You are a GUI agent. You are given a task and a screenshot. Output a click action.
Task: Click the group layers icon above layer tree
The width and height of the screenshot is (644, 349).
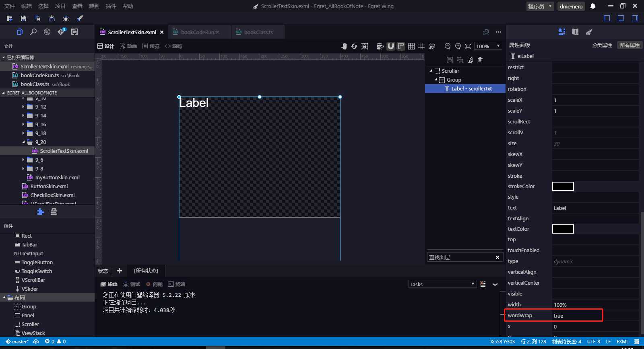[450, 60]
